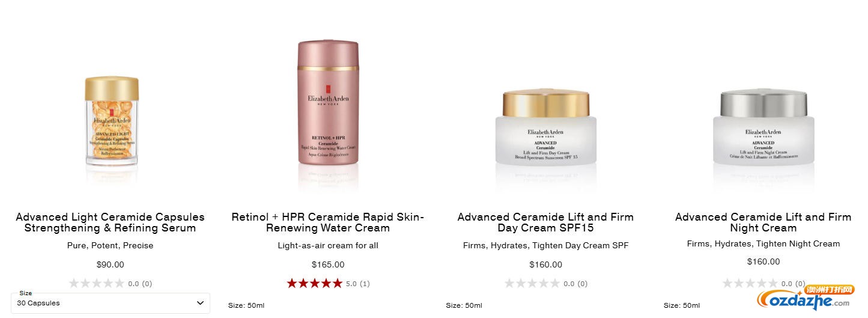Click the red five-star rating of Water Cream
The height and width of the screenshot is (318, 868).
point(314,283)
